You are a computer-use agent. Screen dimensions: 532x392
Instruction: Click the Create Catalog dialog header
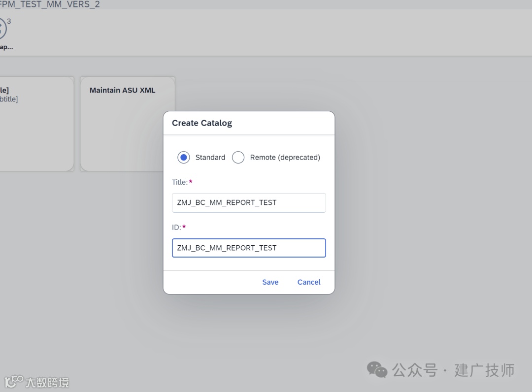[x=202, y=123]
